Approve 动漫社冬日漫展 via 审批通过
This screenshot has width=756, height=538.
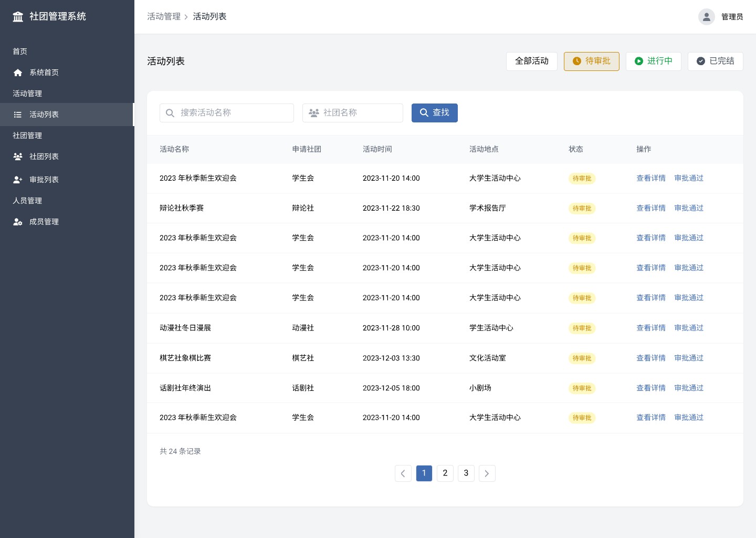tap(688, 328)
